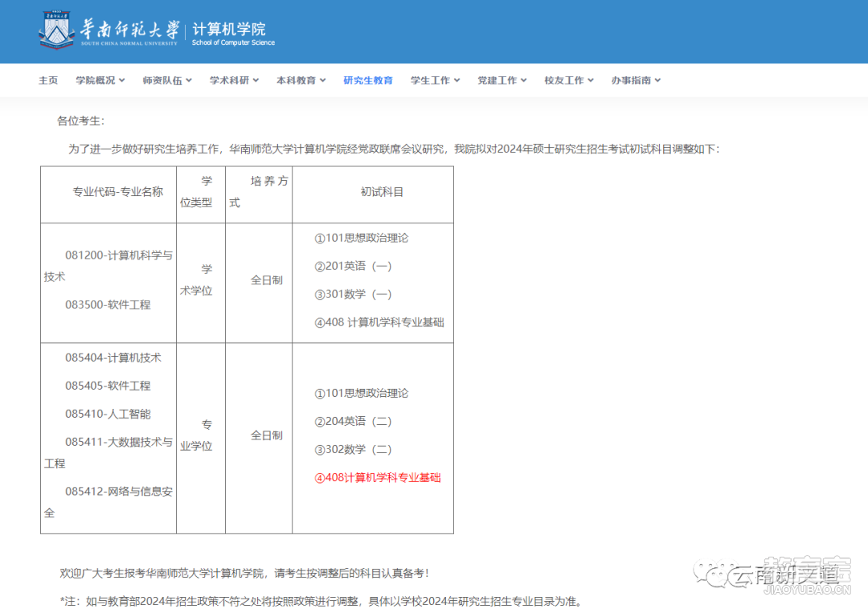Expand the 党建工作 dropdown chevron
Screen dimensions: 868x613
click(524, 80)
